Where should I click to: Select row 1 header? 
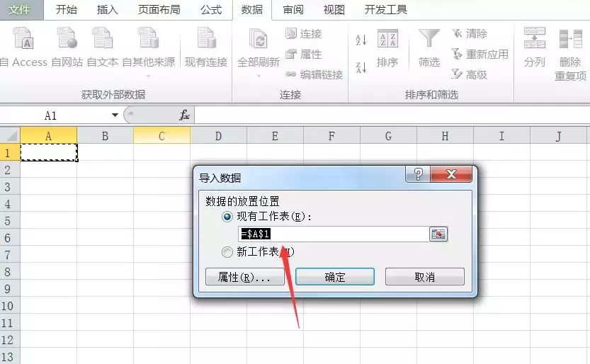pyautogui.click(x=10, y=153)
